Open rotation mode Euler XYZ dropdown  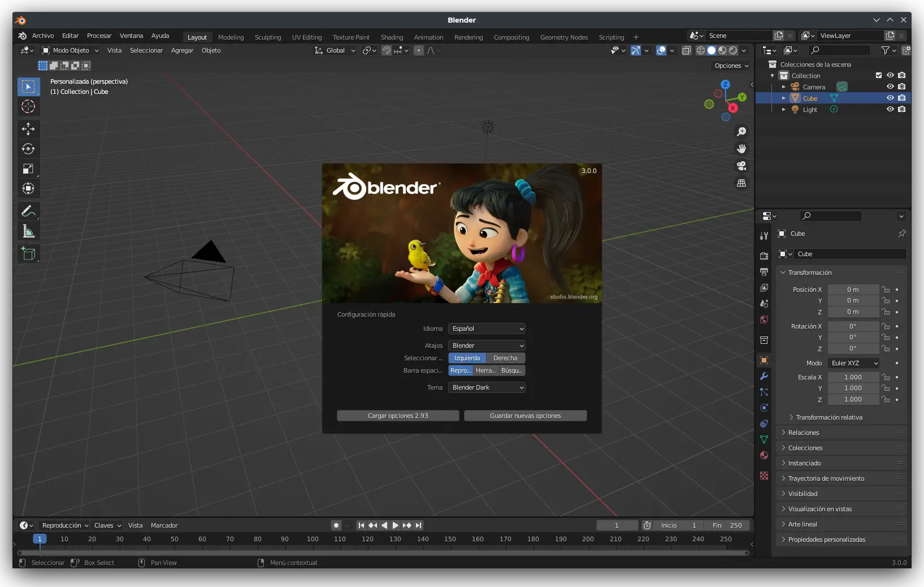(854, 363)
